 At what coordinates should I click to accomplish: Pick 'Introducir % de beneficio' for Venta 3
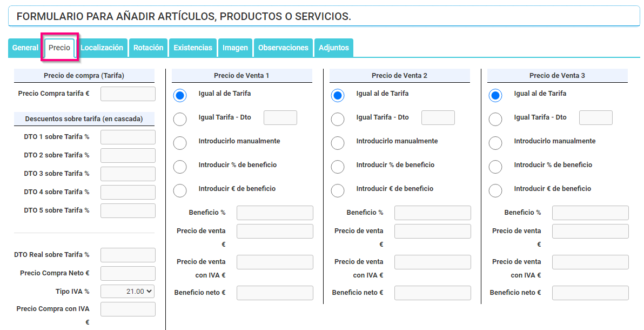pyautogui.click(x=495, y=167)
